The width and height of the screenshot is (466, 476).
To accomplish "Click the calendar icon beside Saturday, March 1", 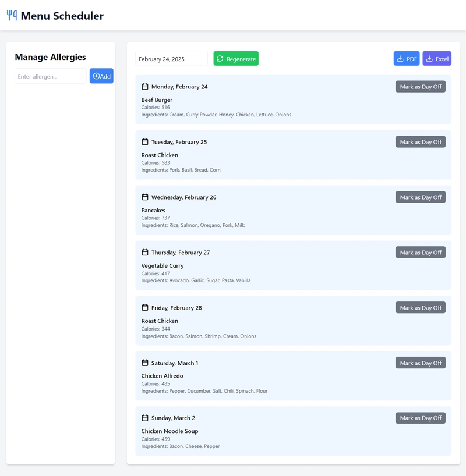I will [145, 363].
